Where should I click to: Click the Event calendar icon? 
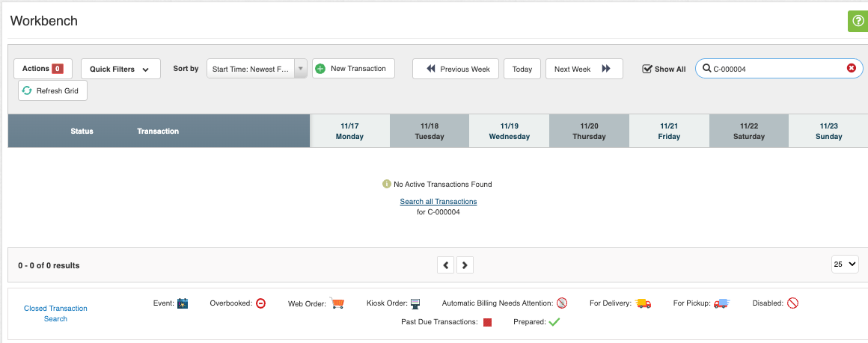183,303
